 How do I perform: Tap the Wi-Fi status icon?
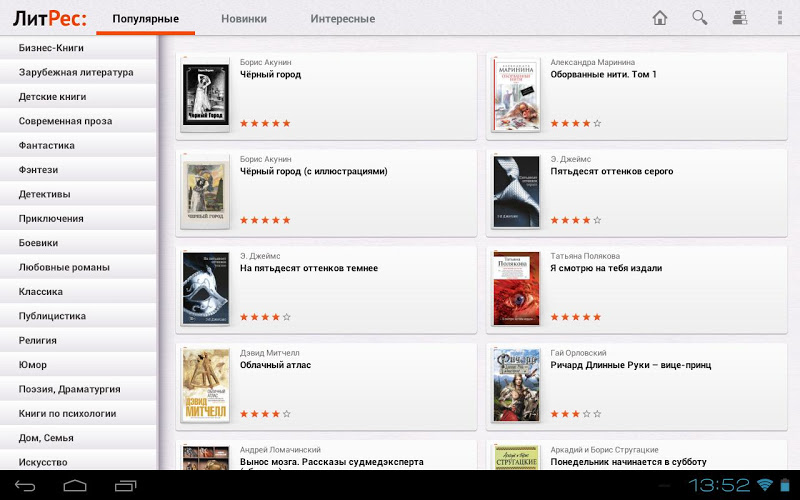tap(765, 484)
